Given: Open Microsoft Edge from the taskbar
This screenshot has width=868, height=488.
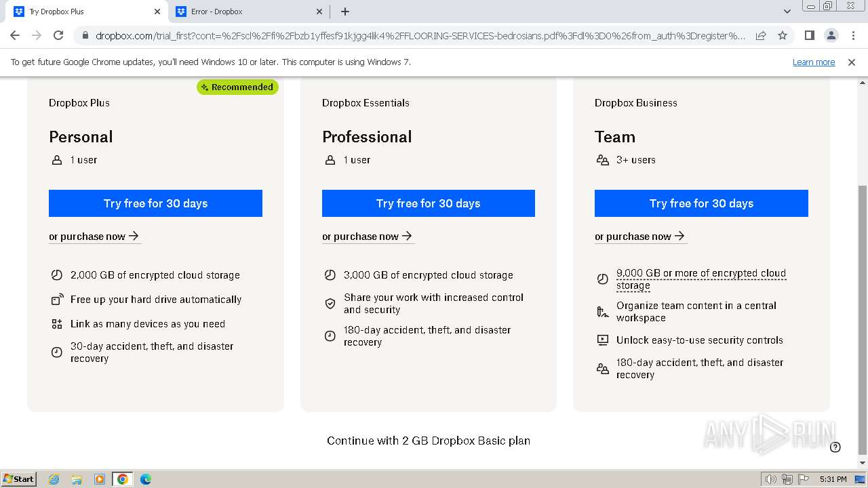Looking at the screenshot, I should [146, 479].
